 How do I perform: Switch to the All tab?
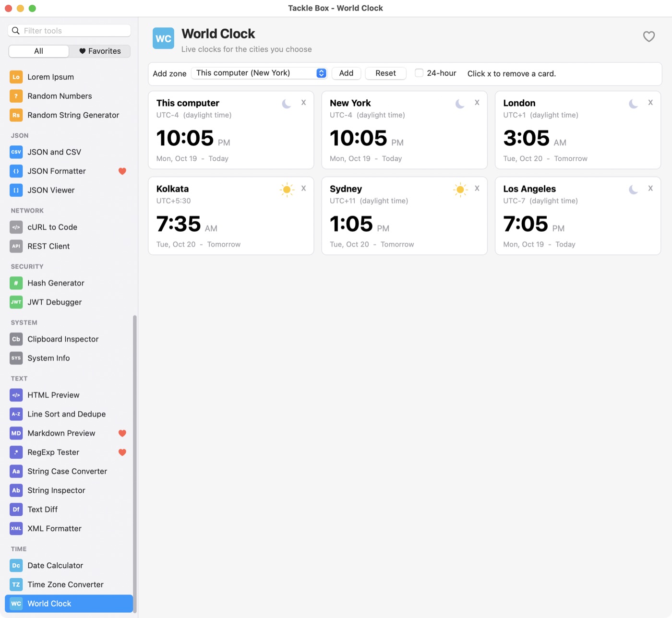coord(39,51)
